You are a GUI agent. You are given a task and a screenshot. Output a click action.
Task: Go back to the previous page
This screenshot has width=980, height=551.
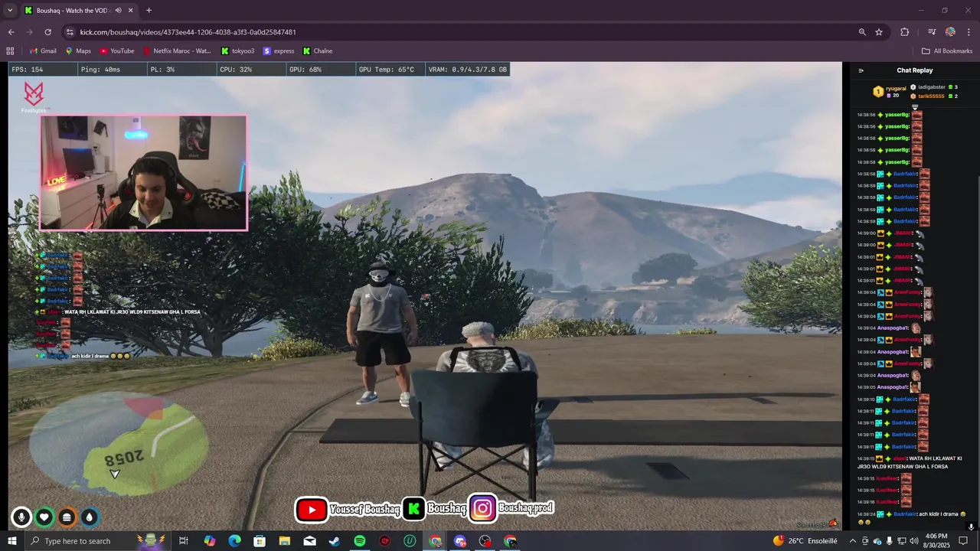(11, 32)
